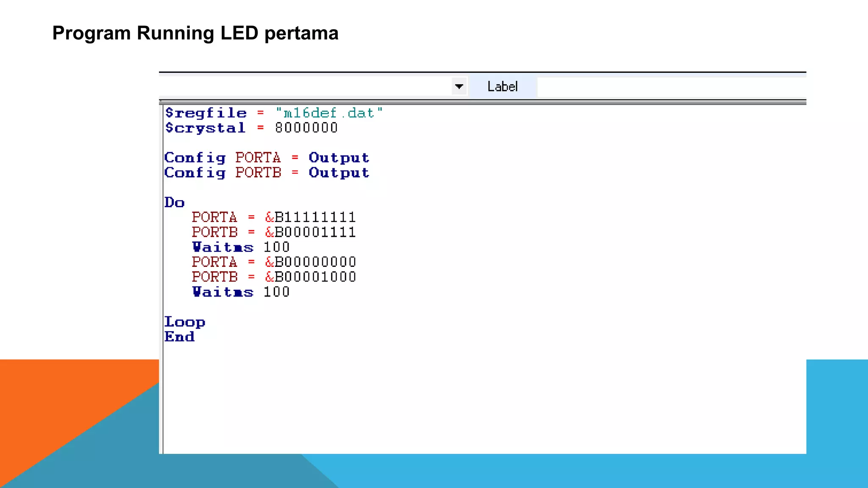Click the value &B11111111
Viewport: 868px width, 488px height.
tap(310, 217)
